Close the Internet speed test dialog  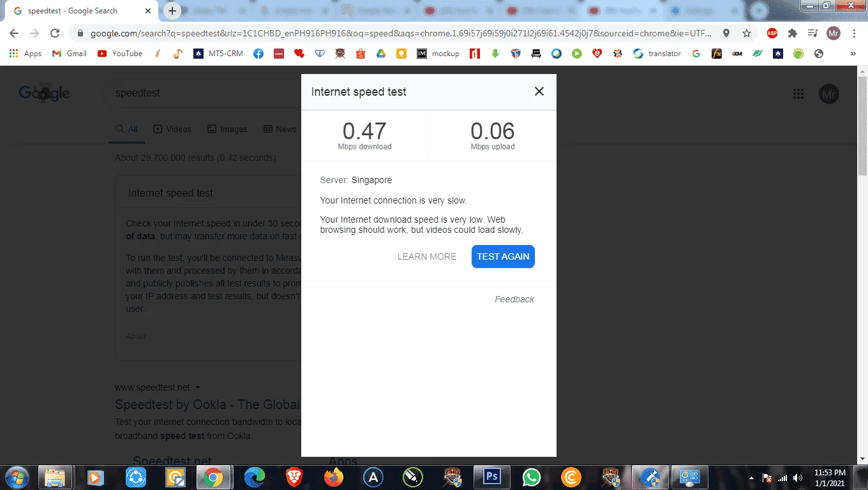[x=539, y=91]
